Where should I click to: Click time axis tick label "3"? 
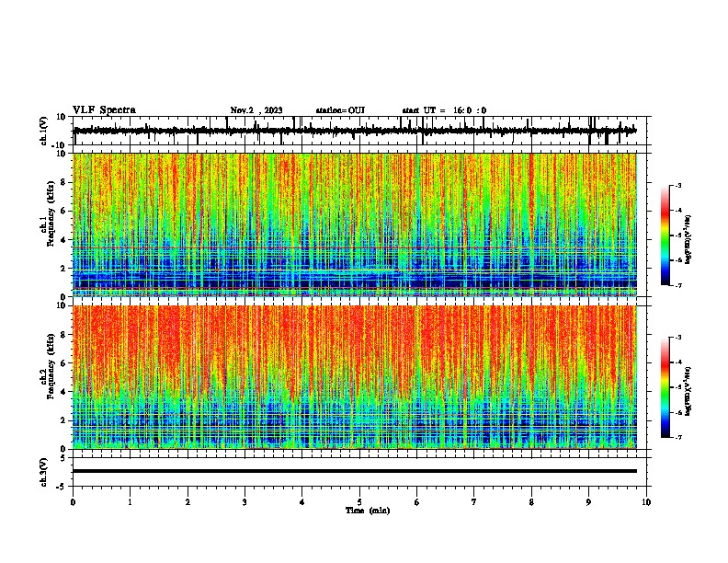pos(245,502)
